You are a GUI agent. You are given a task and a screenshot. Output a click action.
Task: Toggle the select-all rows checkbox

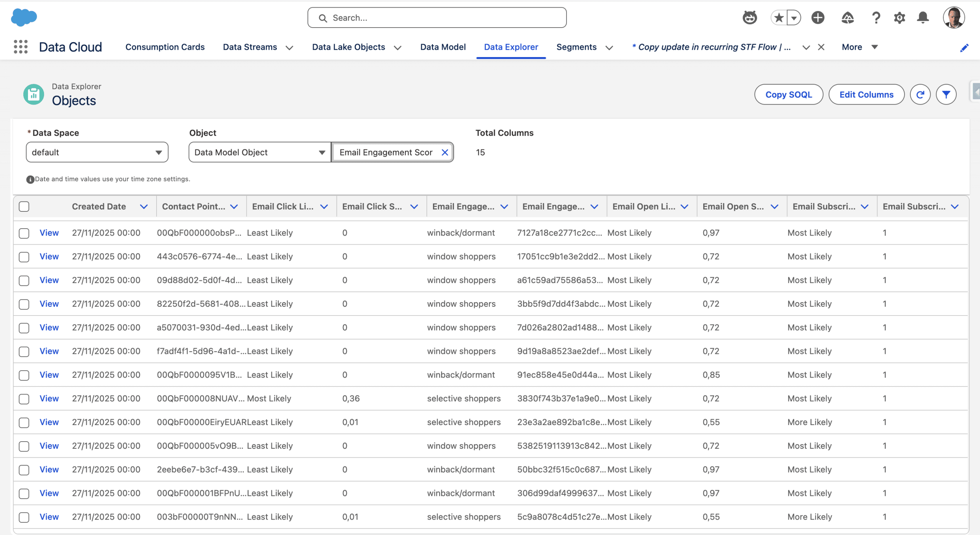(x=24, y=206)
